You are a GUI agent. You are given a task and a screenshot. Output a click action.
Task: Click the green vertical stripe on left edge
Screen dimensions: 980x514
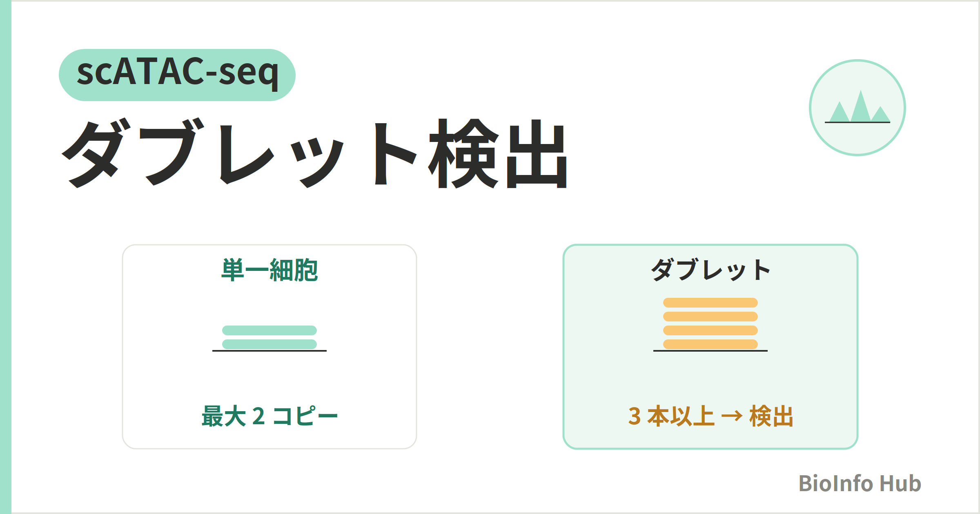point(6,257)
